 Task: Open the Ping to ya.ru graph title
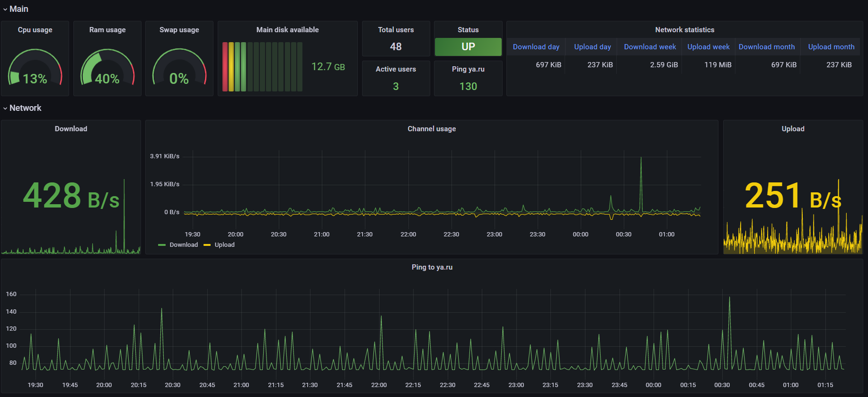click(x=432, y=267)
